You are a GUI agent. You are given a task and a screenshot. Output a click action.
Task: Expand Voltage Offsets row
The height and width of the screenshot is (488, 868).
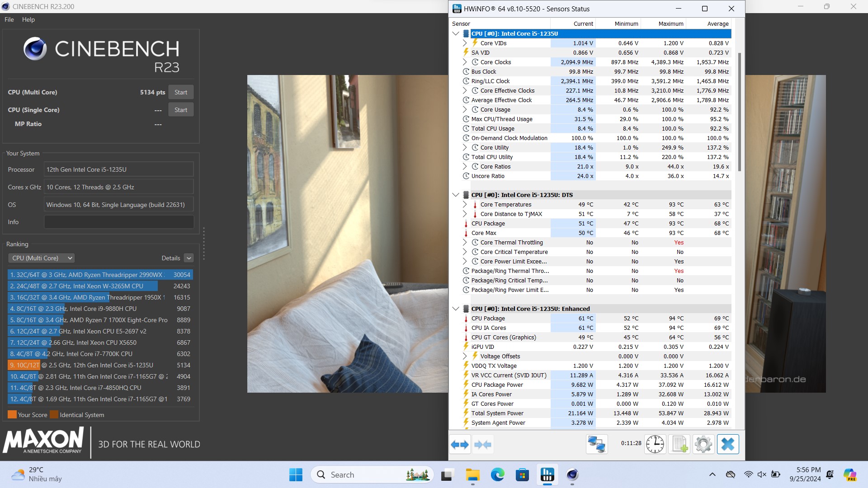[465, 356]
